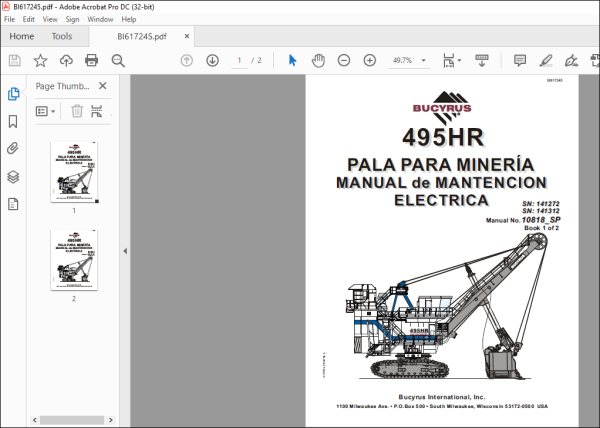
Task: Print the document
Action: click(x=91, y=60)
